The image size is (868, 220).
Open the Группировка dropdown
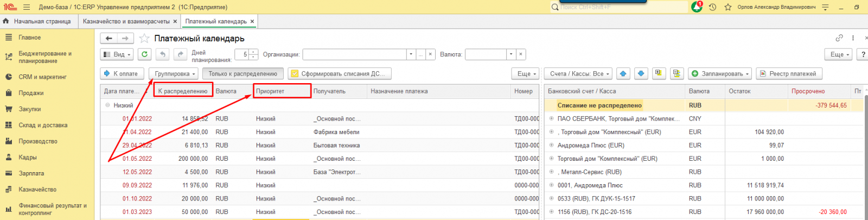click(x=174, y=73)
